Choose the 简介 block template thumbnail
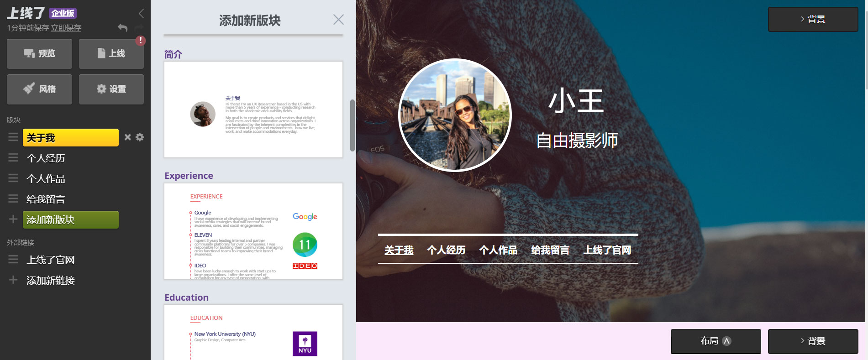The width and height of the screenshot is (868, 360). pos(253,110)
